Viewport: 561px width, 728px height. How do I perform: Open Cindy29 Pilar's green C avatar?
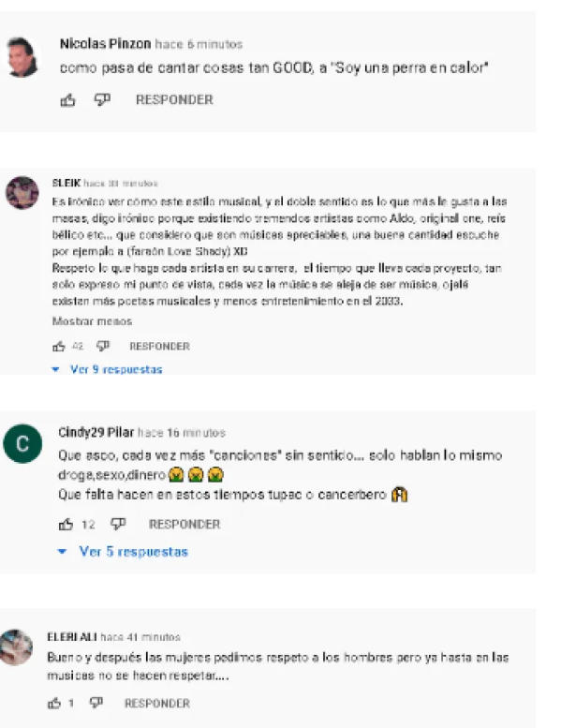pos(22,444)
